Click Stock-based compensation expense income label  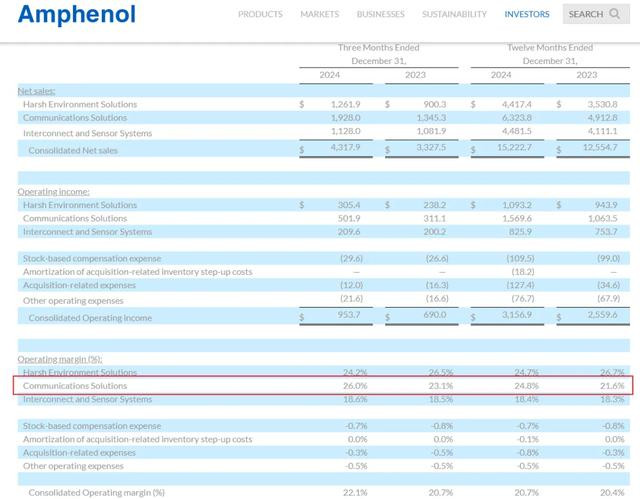point(92,259)
